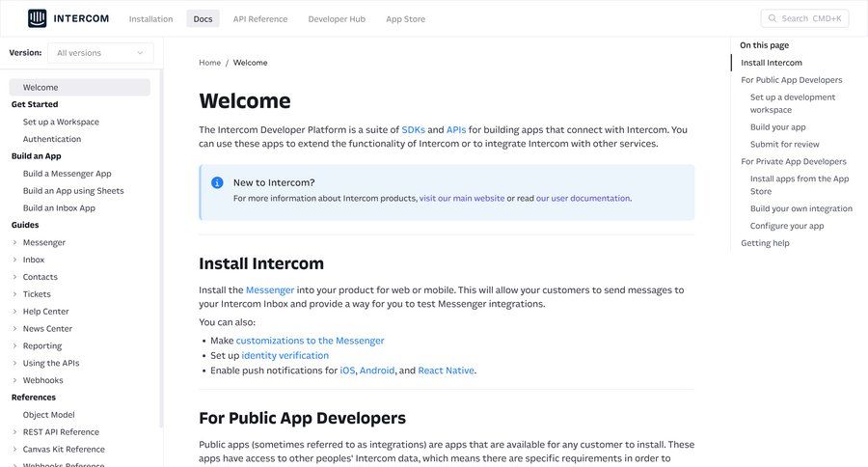Jump to Submit for review
The image size is (868, 467).
tap(784, 144)
